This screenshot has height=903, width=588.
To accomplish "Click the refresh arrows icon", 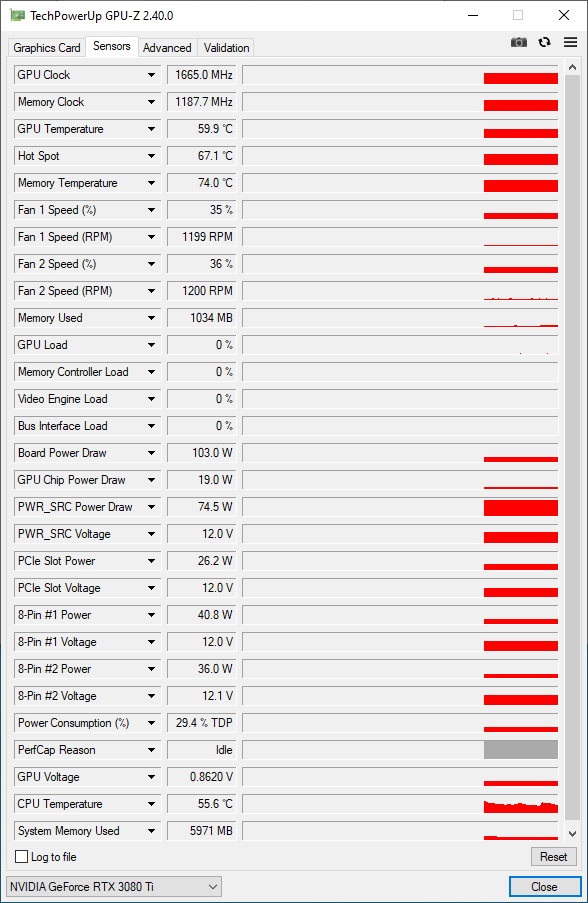I will 544,43.
